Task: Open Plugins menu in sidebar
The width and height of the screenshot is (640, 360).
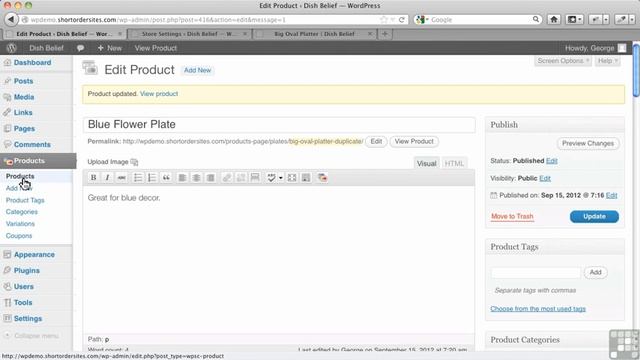Action: click(x=27, y=270)
